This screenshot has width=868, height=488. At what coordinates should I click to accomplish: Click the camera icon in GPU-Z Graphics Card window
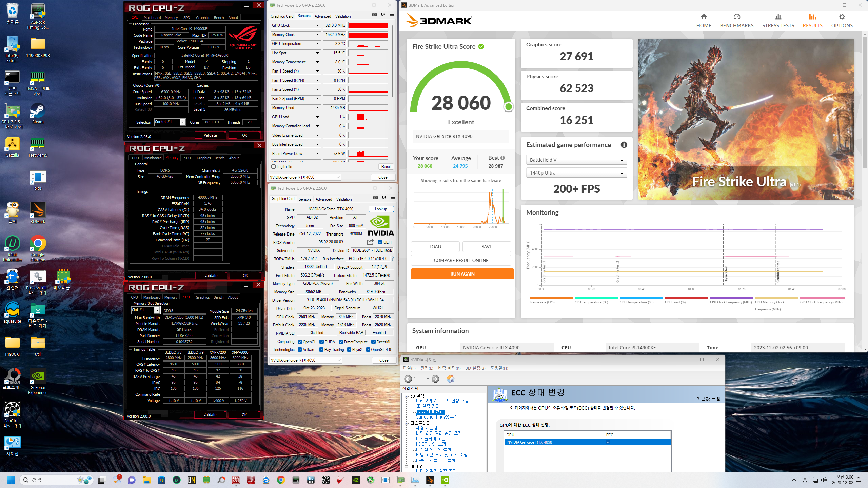point(375,197)
